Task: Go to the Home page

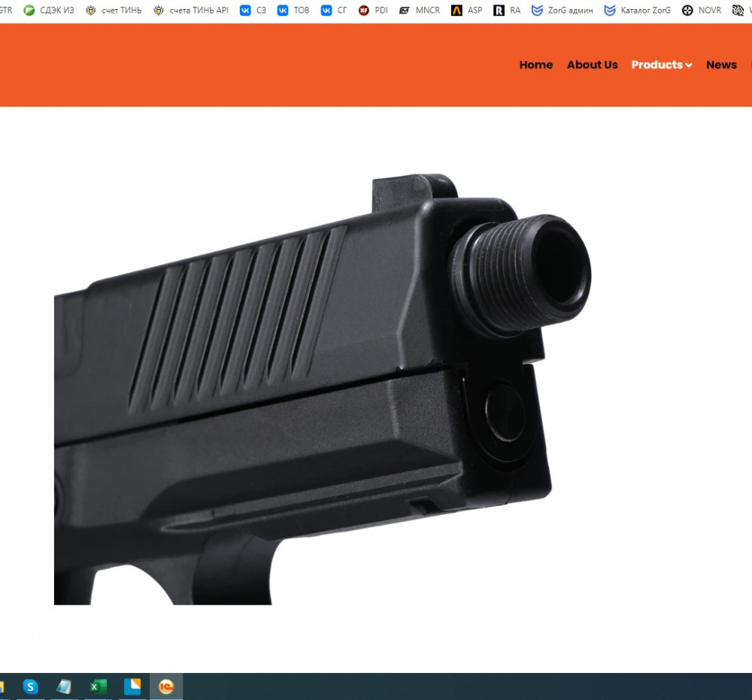Action: tap(535, 65)
